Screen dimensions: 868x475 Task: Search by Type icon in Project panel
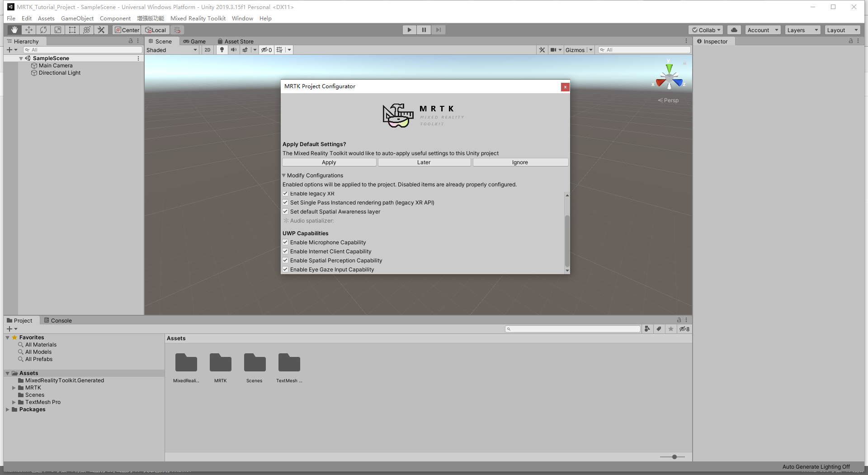coord(647,329)
